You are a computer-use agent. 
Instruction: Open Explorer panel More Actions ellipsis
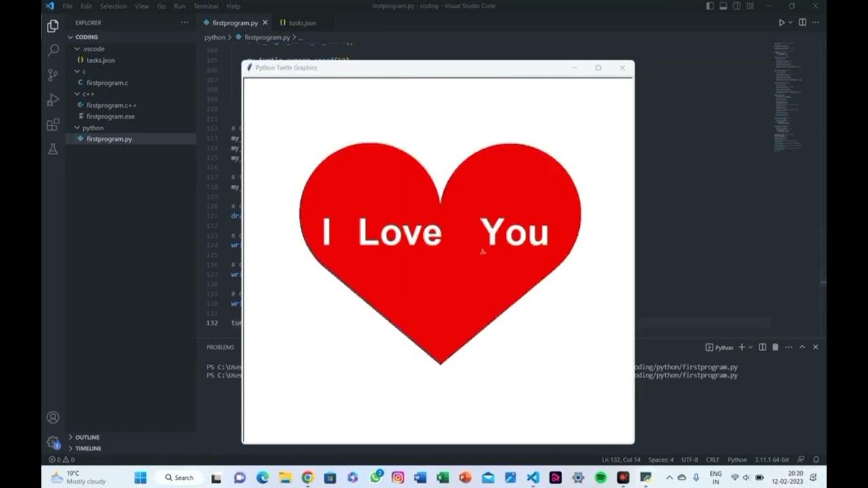pos(184,22)
